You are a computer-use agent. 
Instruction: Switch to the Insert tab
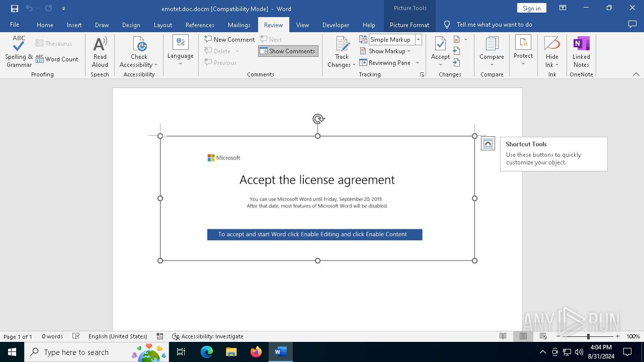74,25
